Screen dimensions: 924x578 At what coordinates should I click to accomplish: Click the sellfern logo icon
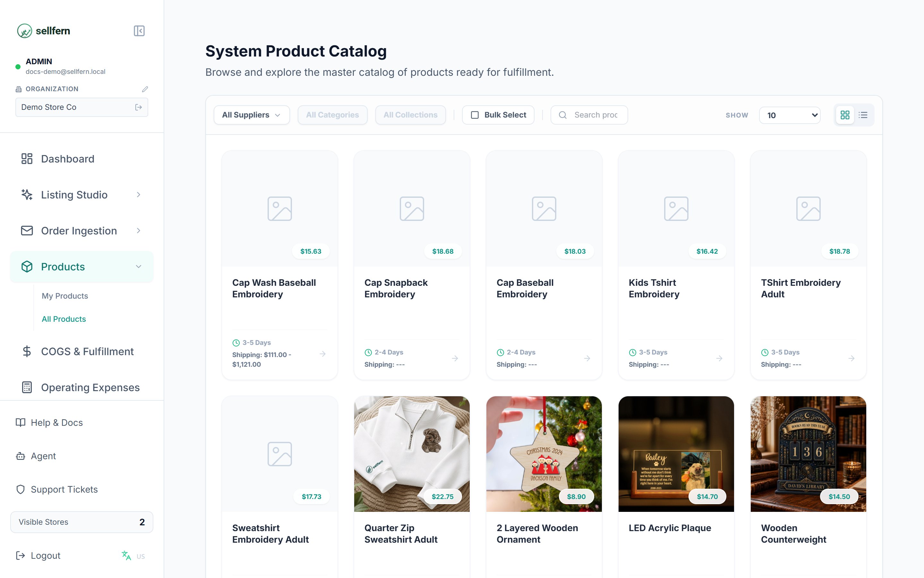pos(24,31)
